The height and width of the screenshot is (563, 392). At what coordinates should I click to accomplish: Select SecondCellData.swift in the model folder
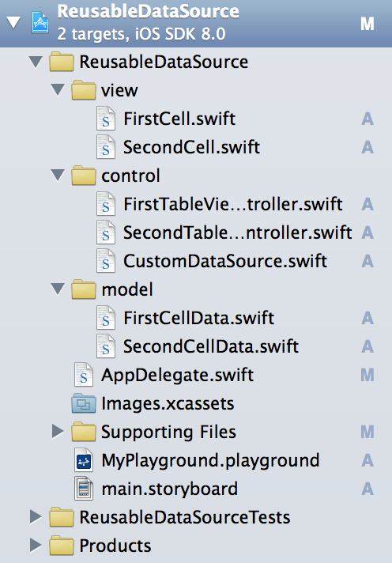(211, 346)
